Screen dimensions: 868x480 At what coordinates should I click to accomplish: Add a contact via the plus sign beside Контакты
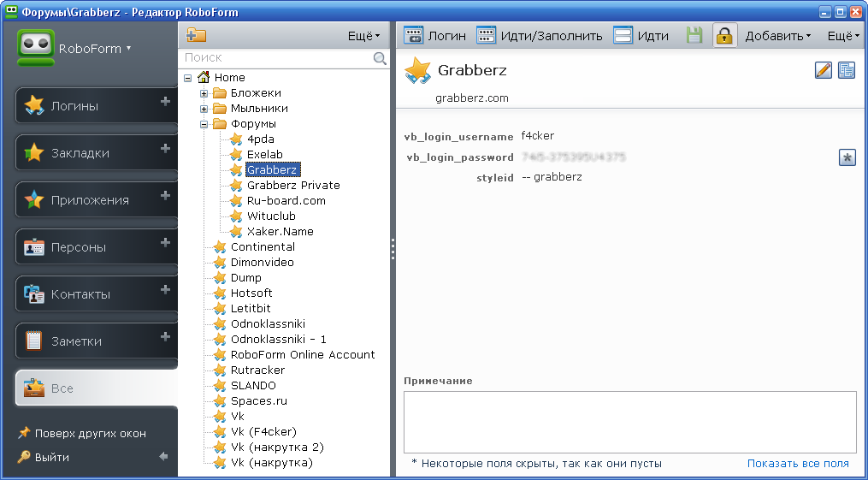point(165,289)
